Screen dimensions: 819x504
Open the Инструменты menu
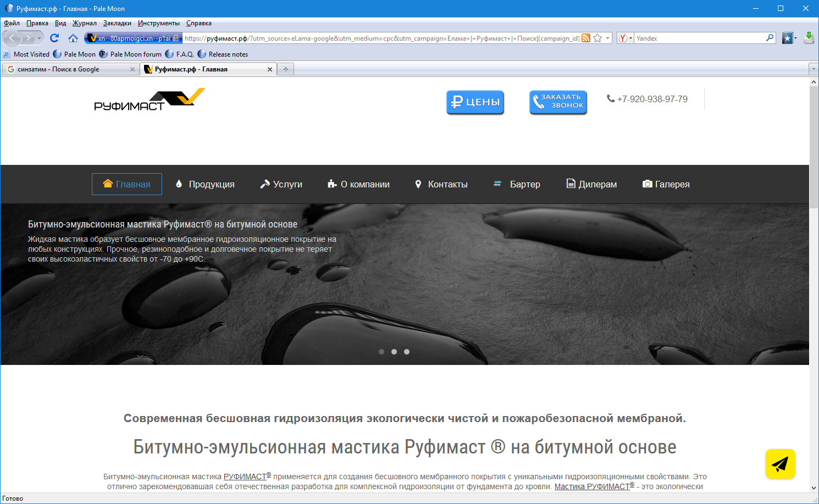coord(159,23)
